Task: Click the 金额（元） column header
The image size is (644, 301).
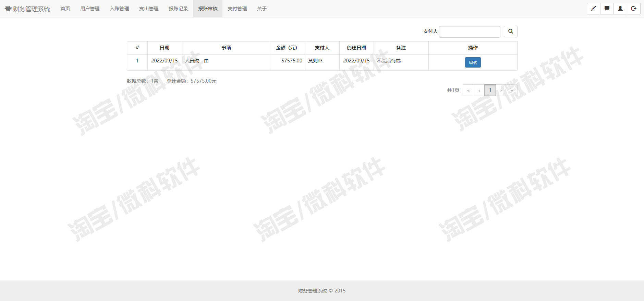Action: click(x=288, y=48)
